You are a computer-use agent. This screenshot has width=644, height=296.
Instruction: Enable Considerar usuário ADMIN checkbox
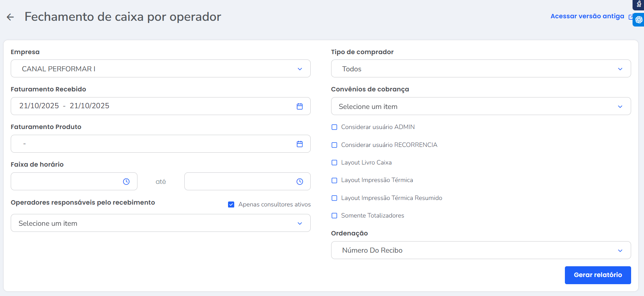pos(334,127)
